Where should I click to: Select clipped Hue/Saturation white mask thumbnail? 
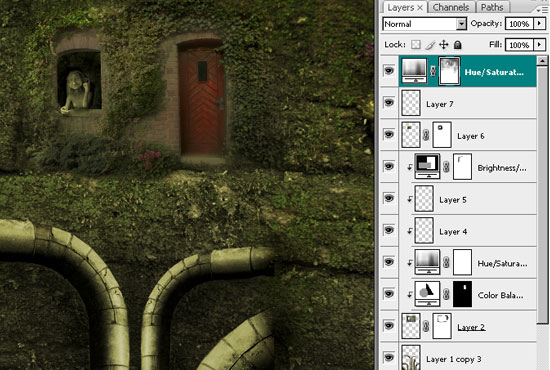[462, 263]
